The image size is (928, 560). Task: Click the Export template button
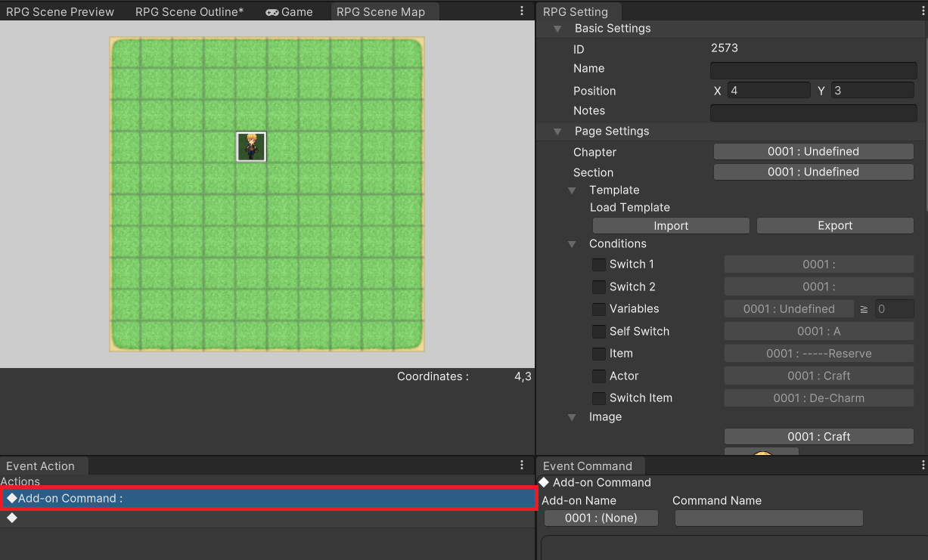(835, 226)
